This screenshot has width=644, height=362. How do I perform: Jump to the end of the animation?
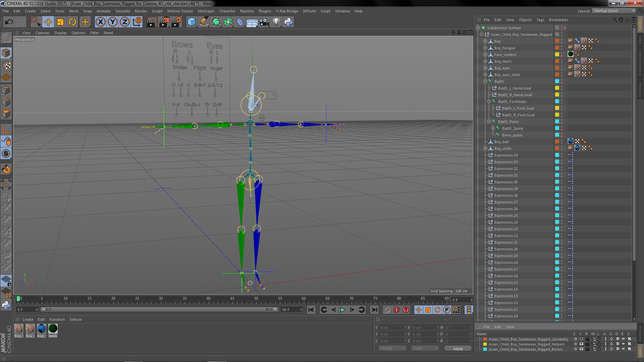point(374,310)
